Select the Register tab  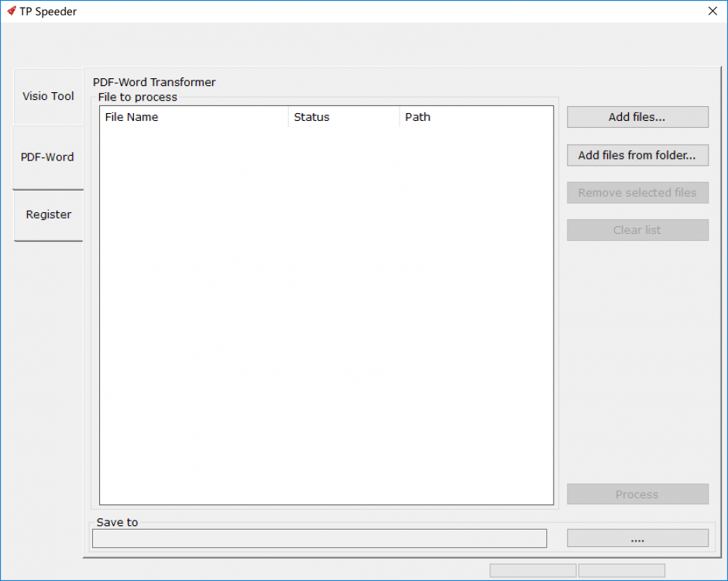pyautogui.click(x=48, y=215)
